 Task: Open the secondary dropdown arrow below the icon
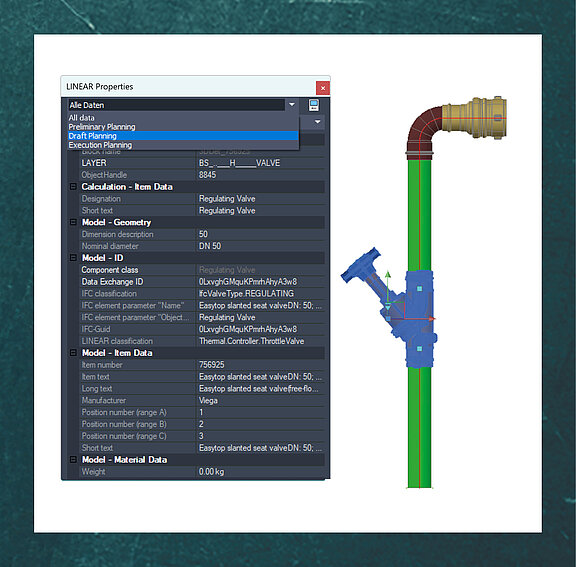(x=317, y=122)
